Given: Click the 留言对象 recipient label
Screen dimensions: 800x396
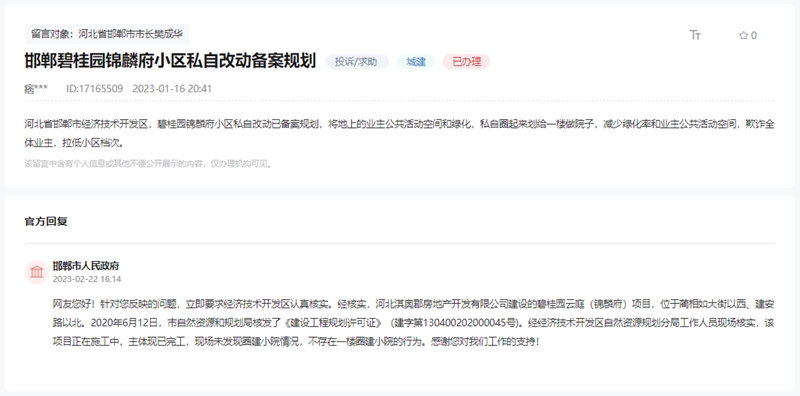Looking at the screenshot, I should pyautogui.click(x=107, y=34).
